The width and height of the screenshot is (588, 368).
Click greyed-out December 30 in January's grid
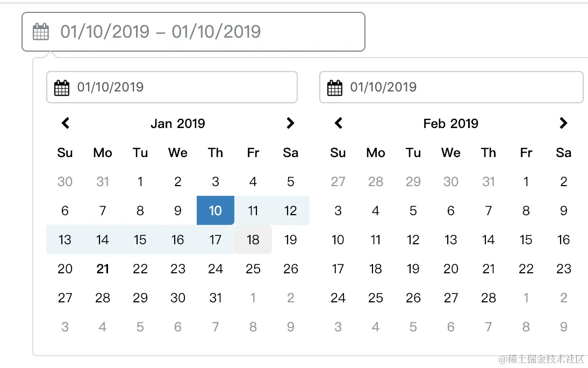[x=65, y=182]
